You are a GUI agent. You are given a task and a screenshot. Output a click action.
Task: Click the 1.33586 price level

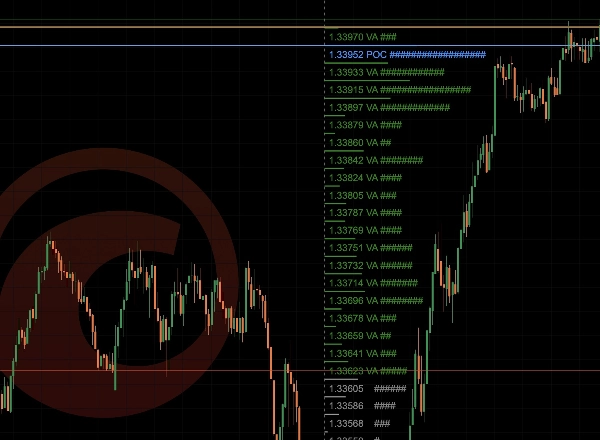(x=362, y=406)
